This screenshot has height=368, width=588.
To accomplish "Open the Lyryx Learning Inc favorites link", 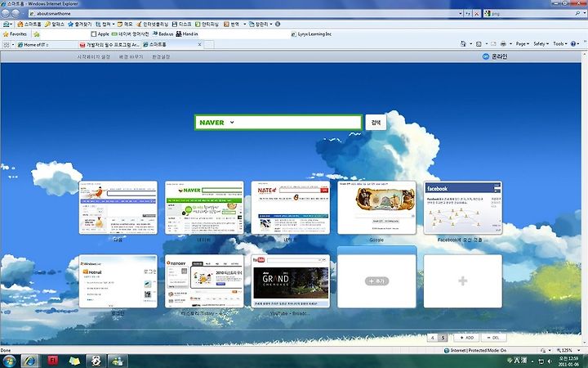I will coord(311,34).
